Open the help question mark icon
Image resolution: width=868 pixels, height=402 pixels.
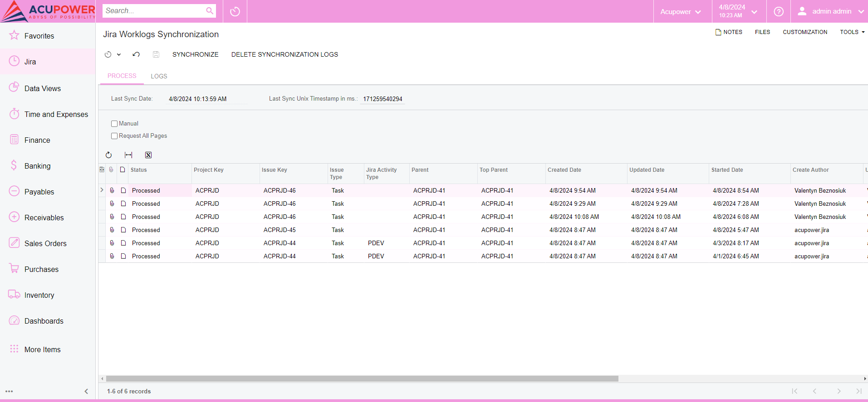click(x=779, y=11)
